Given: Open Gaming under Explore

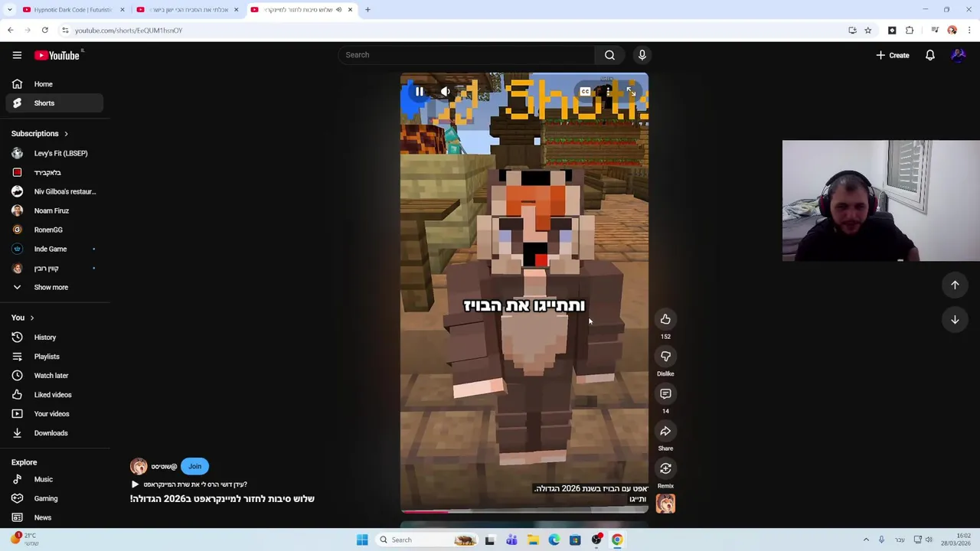Looking at the screenshot, I should coord(54,498).
